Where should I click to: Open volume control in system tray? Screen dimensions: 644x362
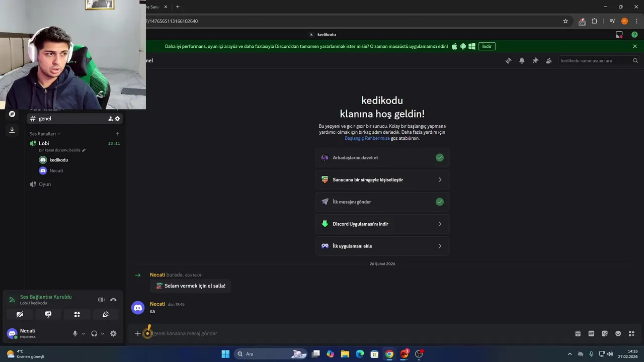pos(610,354)
